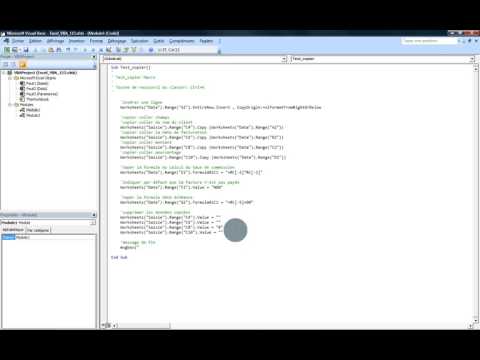This screenshot has width=480, height=360.
Task: Run the macro with the play icon
Action: point(85,50)
